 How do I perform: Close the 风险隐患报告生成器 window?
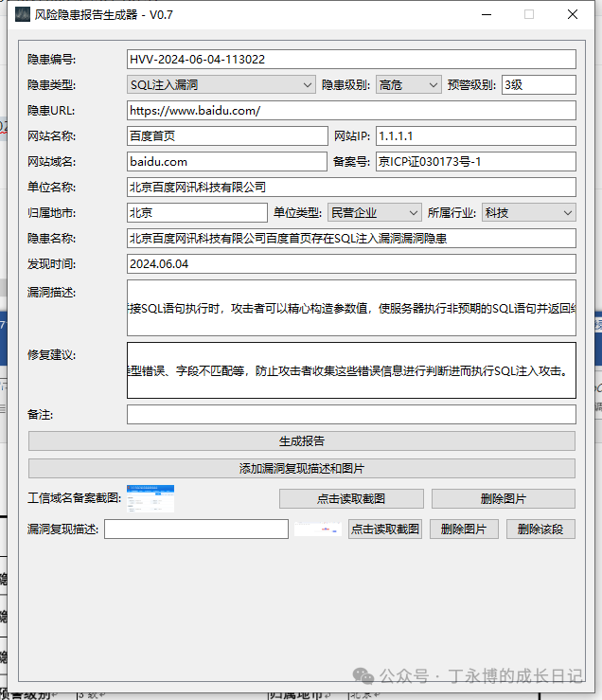(x=573, y=15)
